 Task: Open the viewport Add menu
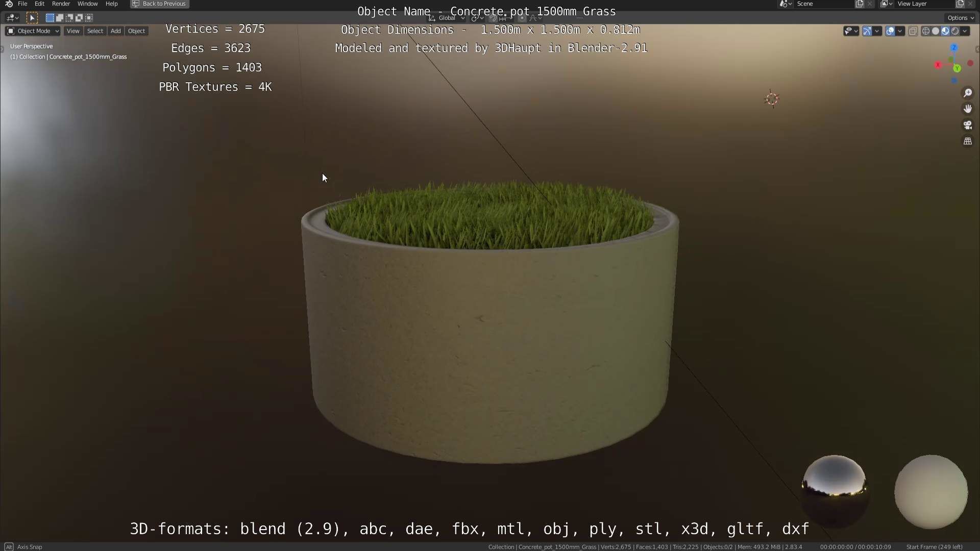[x=116, y=31]
